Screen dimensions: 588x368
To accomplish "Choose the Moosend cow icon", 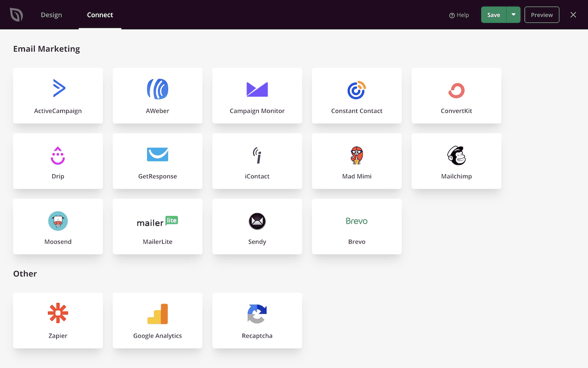I will [58, 221].
